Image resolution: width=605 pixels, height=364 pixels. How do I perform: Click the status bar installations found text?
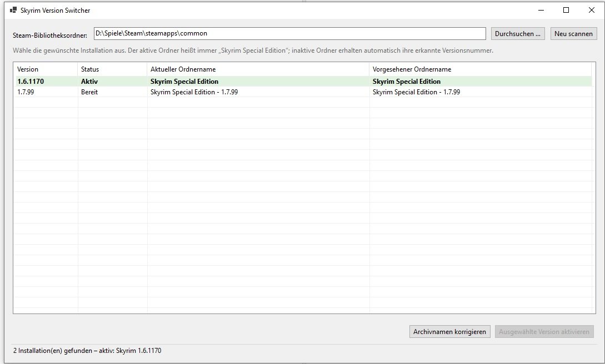87,351
